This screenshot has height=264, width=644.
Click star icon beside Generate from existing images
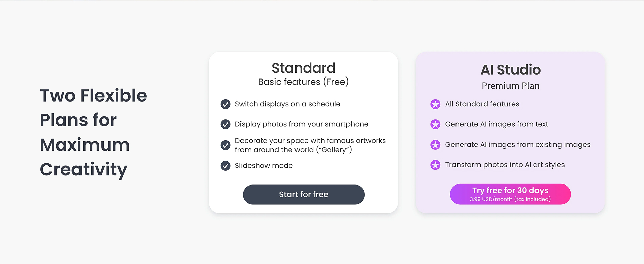point(435,145)
